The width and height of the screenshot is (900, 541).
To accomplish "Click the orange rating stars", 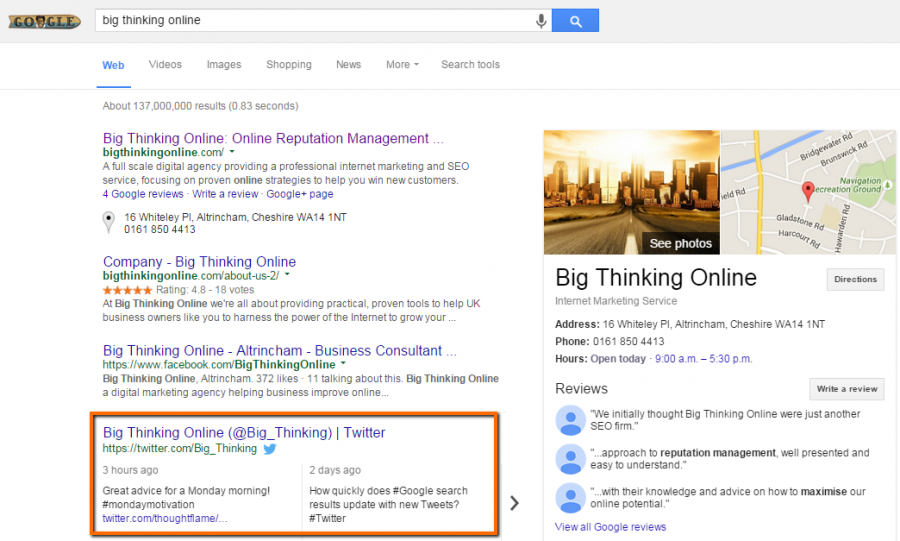I will (127, 290).
